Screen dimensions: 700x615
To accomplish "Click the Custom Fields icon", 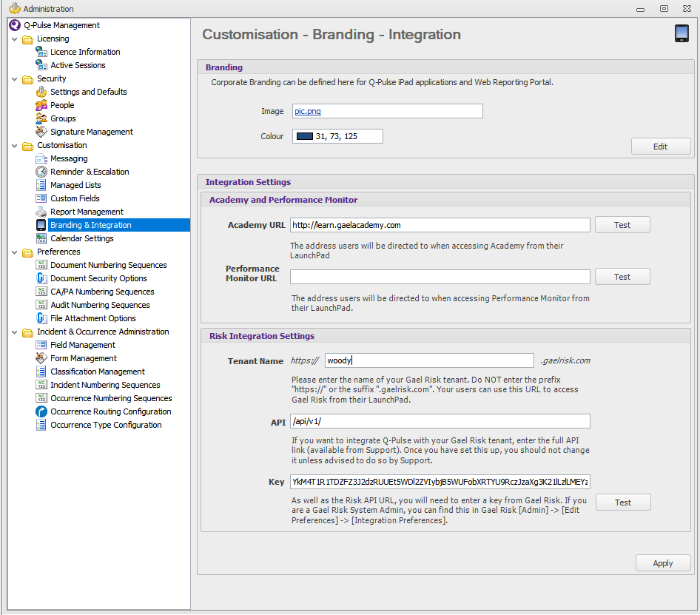I will point(41,198).
